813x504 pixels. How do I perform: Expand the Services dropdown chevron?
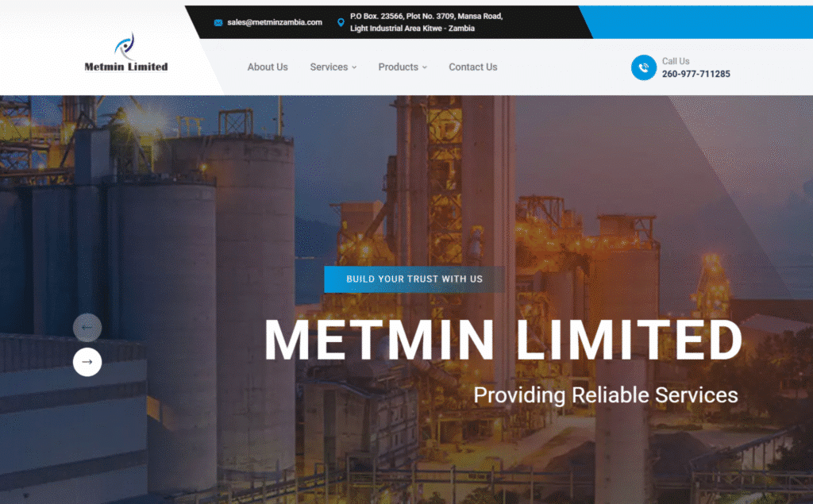[x=354, y=67]
